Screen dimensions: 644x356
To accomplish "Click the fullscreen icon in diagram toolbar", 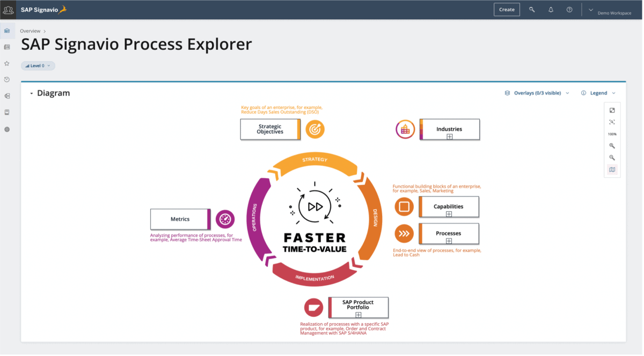I will (612, 110).
